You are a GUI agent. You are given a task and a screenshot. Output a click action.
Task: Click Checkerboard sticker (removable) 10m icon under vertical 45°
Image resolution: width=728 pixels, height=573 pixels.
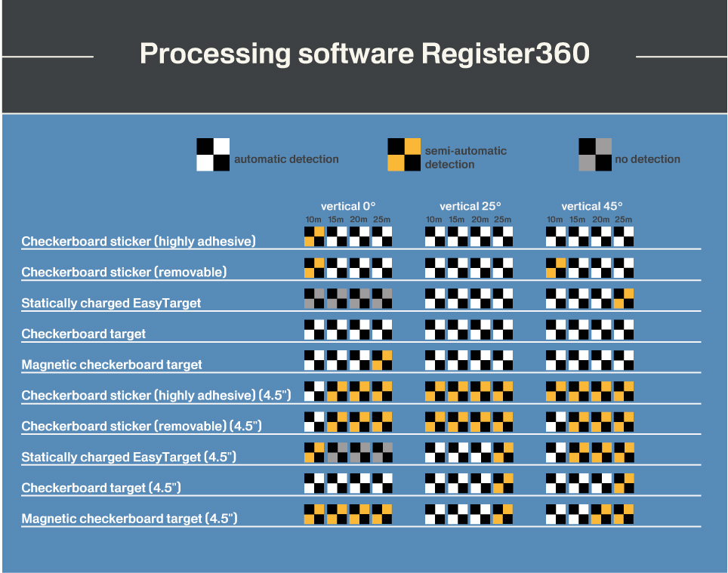click(556, 268)
